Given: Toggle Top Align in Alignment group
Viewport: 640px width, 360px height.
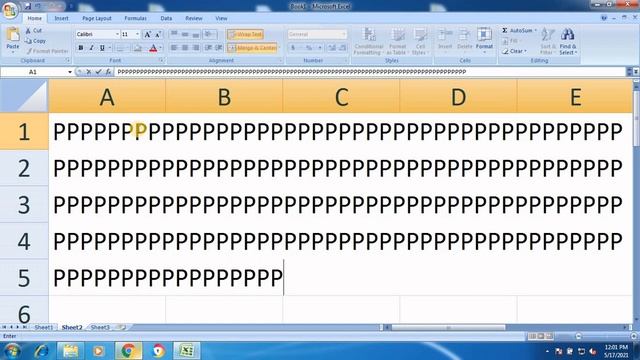Looking at the screenshot, I should coord(174,34).
